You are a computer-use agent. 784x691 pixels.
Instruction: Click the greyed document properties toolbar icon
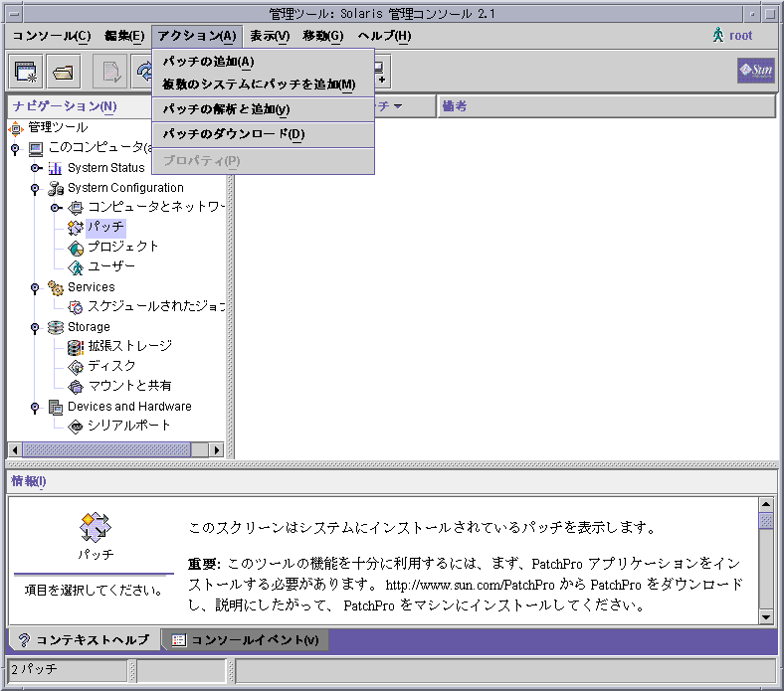click(110, 72)
